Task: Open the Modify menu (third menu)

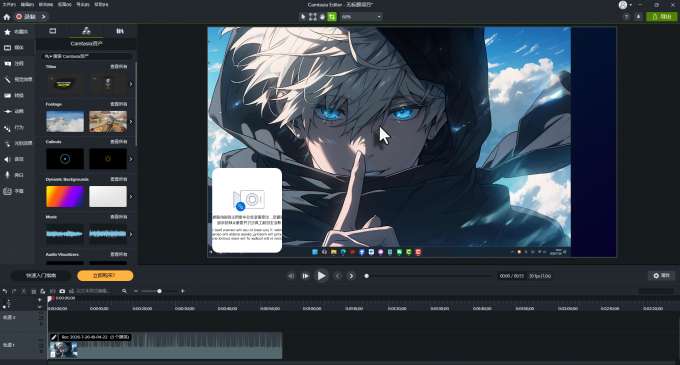Action: pos(46,4)
